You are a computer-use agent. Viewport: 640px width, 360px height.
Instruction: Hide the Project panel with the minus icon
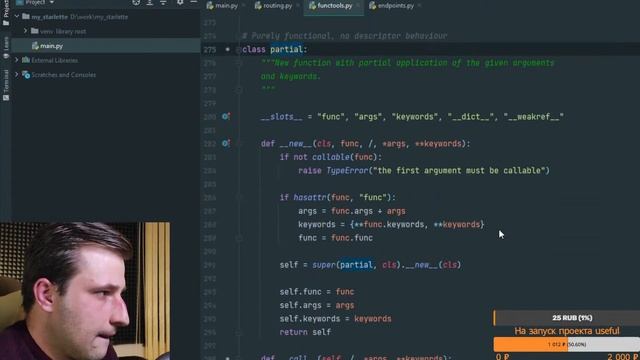coord(193,2)
